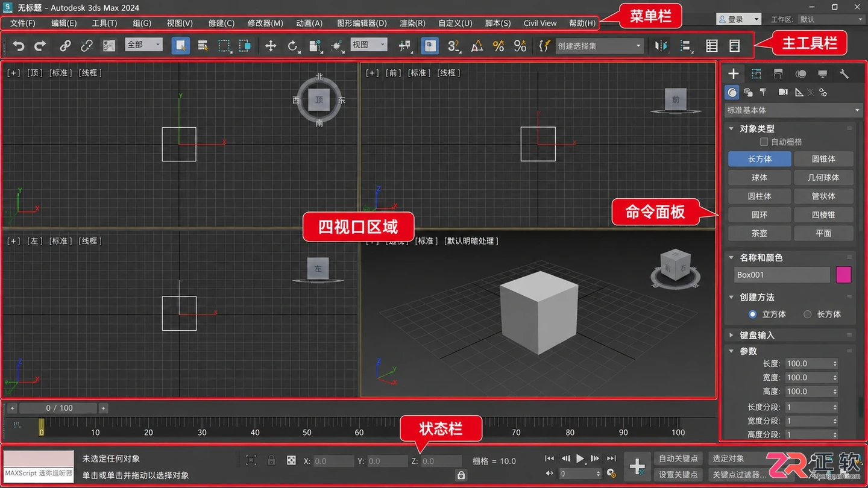The width and height of the screenshot is (868, 488).
Task: Click the Play Animation button
Action: coord(580,458)
